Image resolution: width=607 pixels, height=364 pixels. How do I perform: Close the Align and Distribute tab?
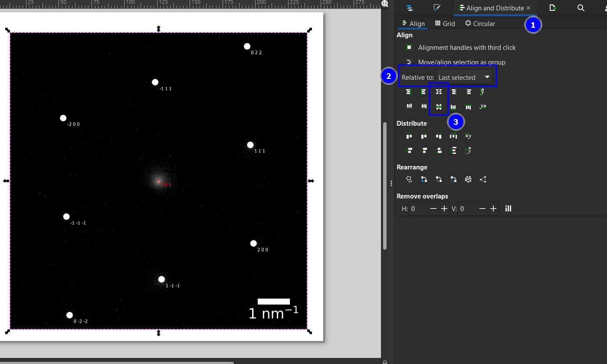click(x=528, y=8)
